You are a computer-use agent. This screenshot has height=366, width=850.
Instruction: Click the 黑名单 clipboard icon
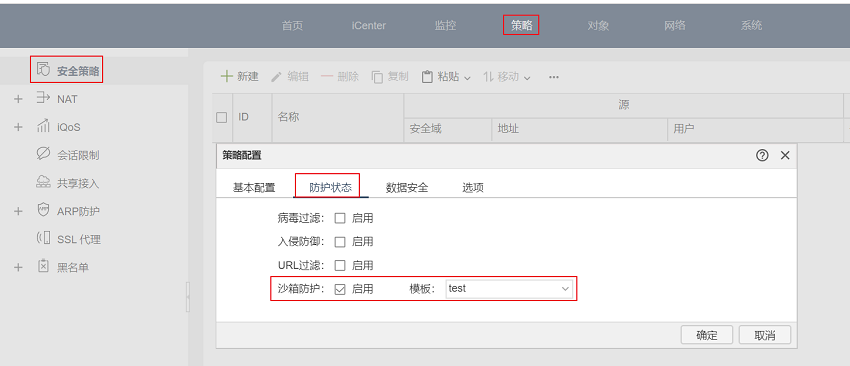43,266
